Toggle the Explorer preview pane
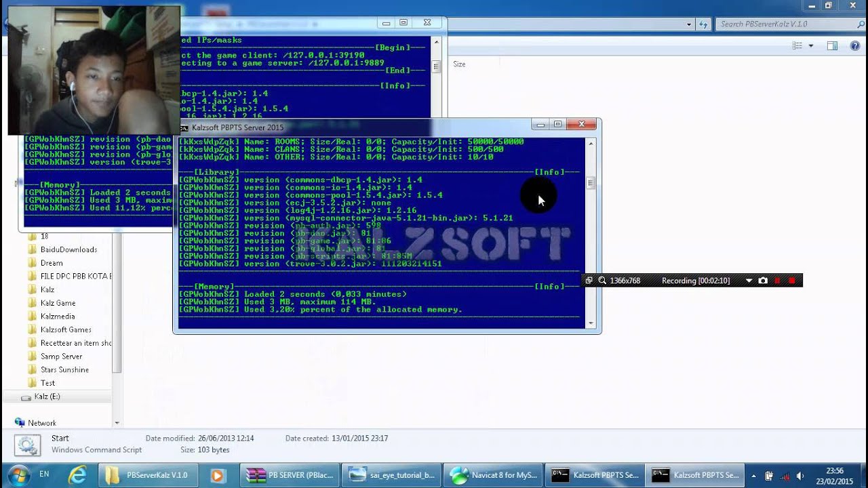The width and height of the screenshot is (868, 488). pyautogui.click(x=832, y=45)
